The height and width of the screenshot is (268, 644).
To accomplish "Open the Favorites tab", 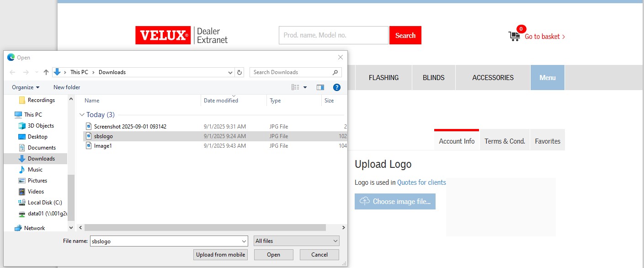I will pyautogui.click(x=547, y=141).
